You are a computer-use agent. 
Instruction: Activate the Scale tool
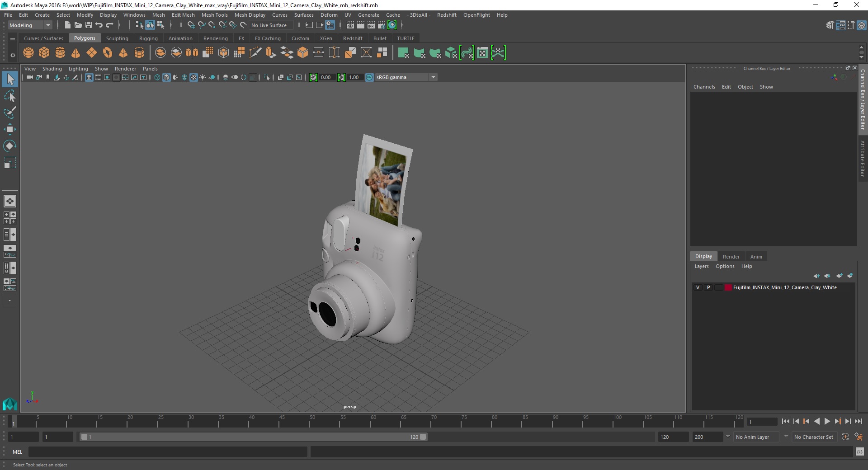[10, 163]
